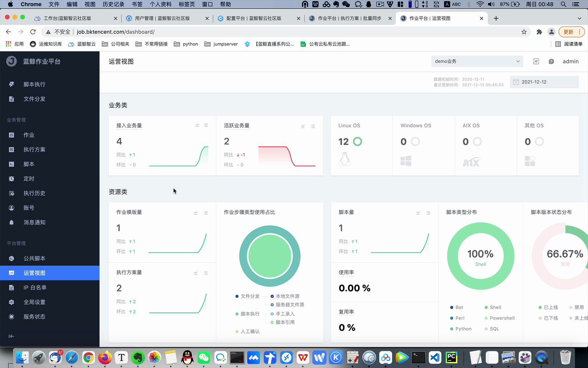Image resolution: width=588 pixels, height=368 pixels.
Task: Click the 100% Shell donut chart
Action: (x=480, y=256)
